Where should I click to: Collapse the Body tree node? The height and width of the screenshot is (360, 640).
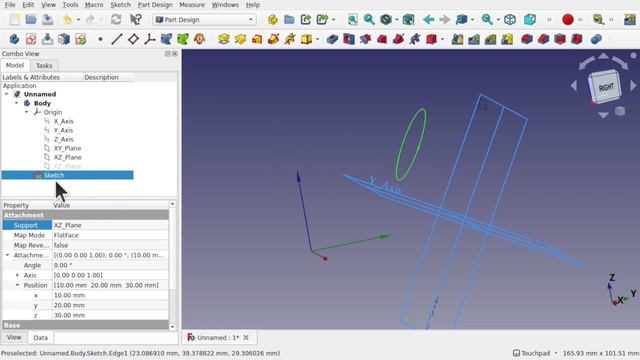17,103
